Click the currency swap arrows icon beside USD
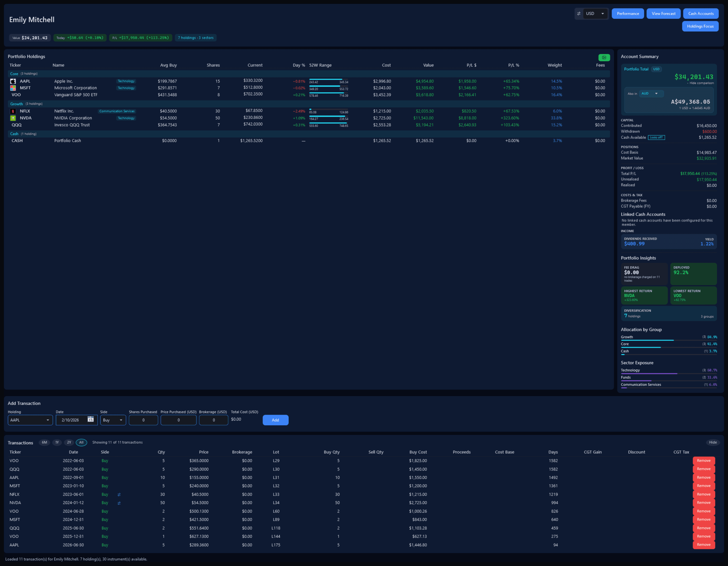728x566 pixels. point(579,14)
